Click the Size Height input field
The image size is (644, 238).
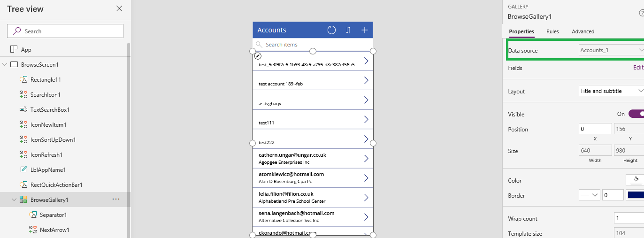click(629, 151)
